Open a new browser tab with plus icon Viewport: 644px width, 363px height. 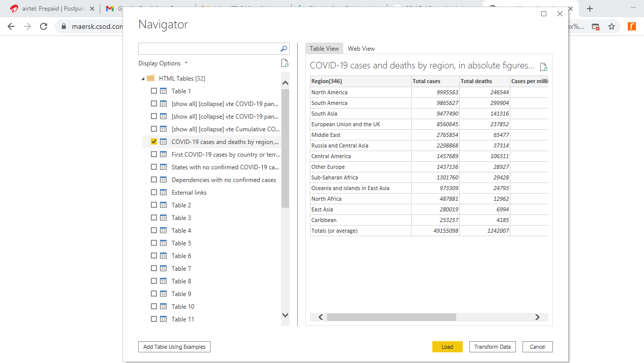590,9
